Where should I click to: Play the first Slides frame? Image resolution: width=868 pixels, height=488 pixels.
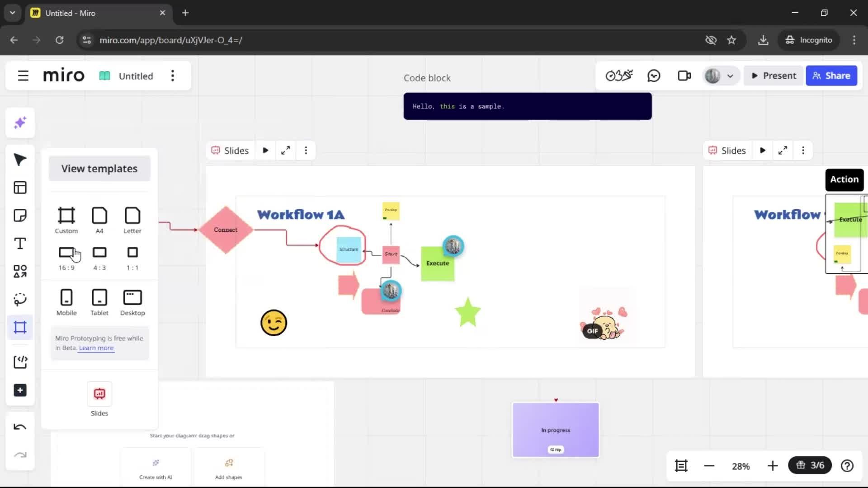pos(265,150)
